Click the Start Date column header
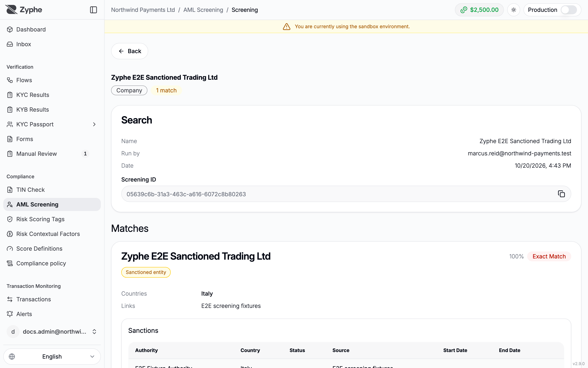 (455, 350)
